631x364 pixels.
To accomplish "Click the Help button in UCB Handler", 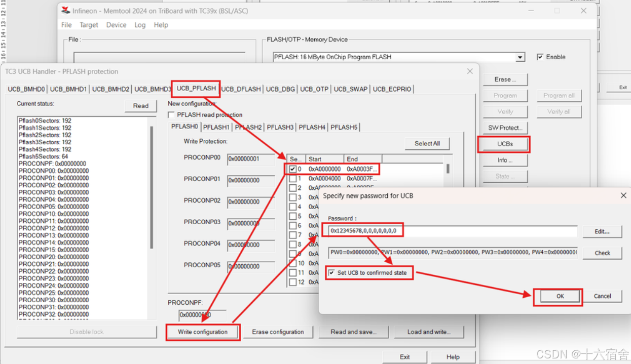I will 453,357.
